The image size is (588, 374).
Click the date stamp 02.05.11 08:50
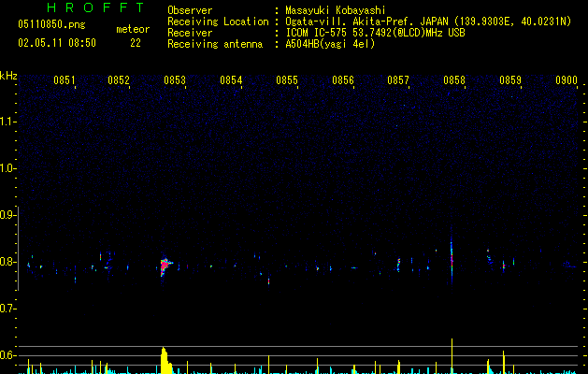[x=57, y=43]
